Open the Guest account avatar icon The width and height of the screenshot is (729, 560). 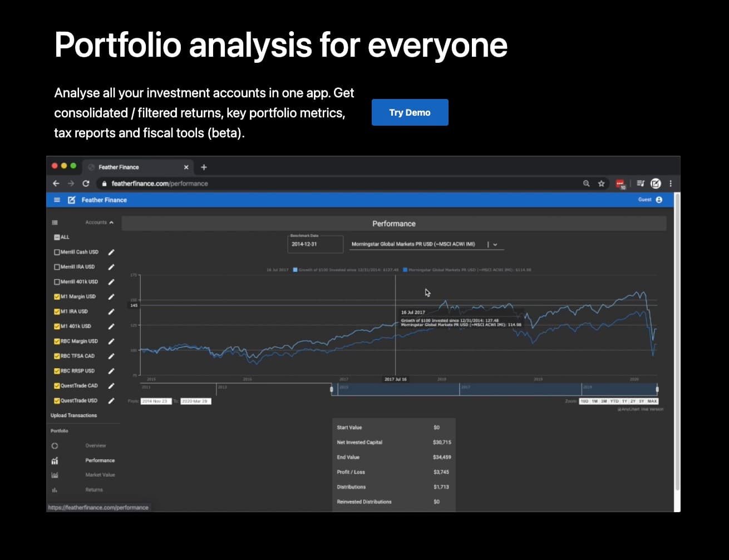tap(659, 200)
